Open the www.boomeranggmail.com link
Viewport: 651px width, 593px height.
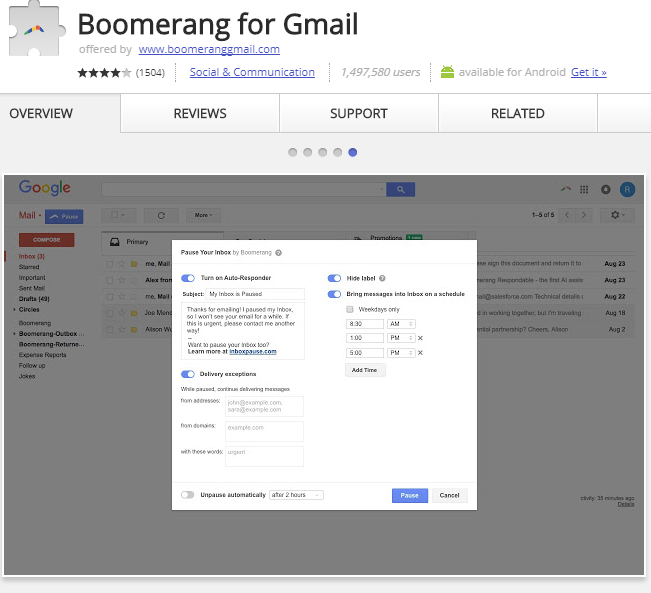coord(209,49)
